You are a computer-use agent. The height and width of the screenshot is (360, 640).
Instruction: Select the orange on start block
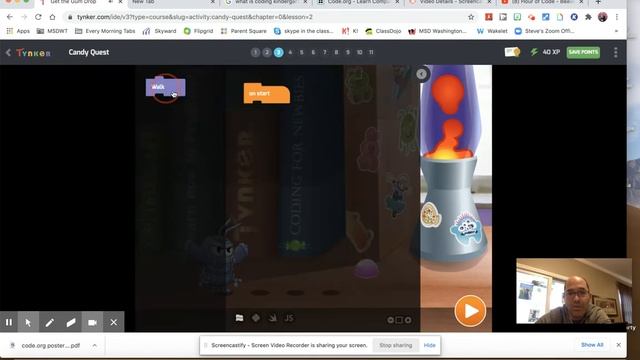(267, 93)
